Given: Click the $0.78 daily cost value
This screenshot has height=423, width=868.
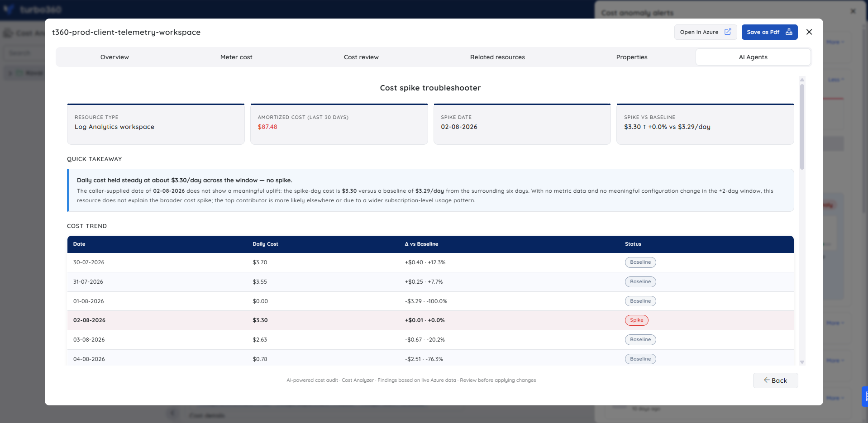Looking at the screenshot, I should pos(260,359).
